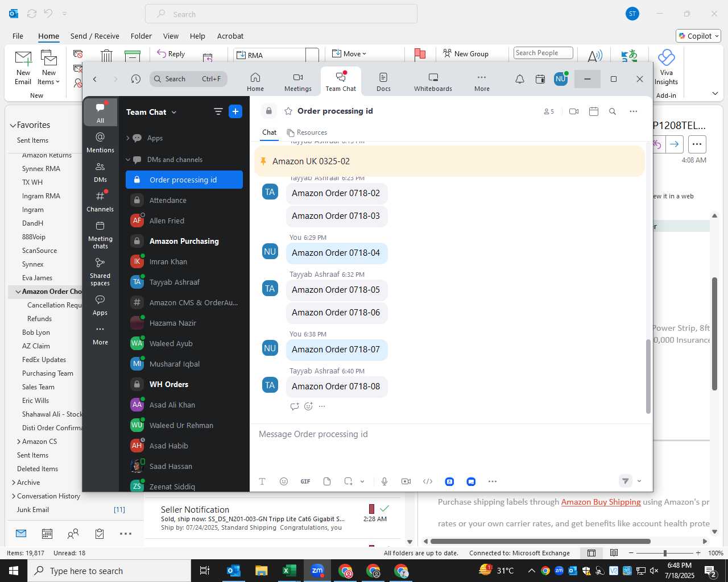Viewport: 728px width, 582px height.
Task: Star the Order processing id channel
Action: (x=288, y=111)
